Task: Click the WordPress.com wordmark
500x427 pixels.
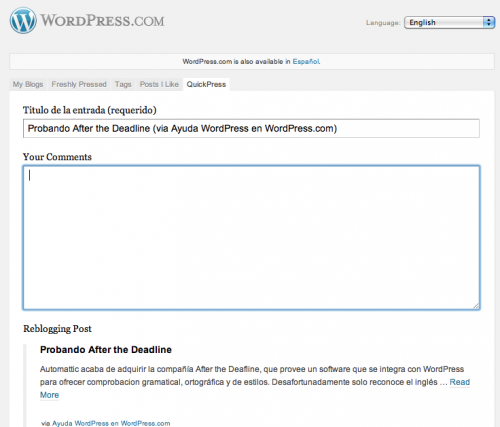Action: 102,21
